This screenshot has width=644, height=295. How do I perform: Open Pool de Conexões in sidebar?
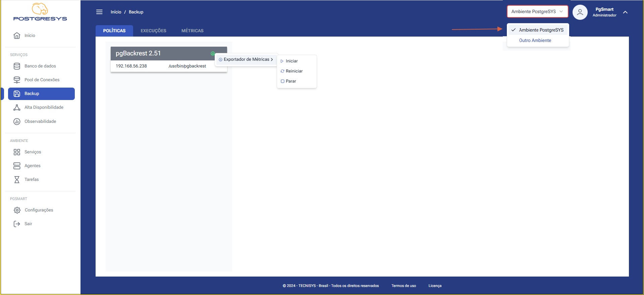pyautogui.click(x=42, y=80)
